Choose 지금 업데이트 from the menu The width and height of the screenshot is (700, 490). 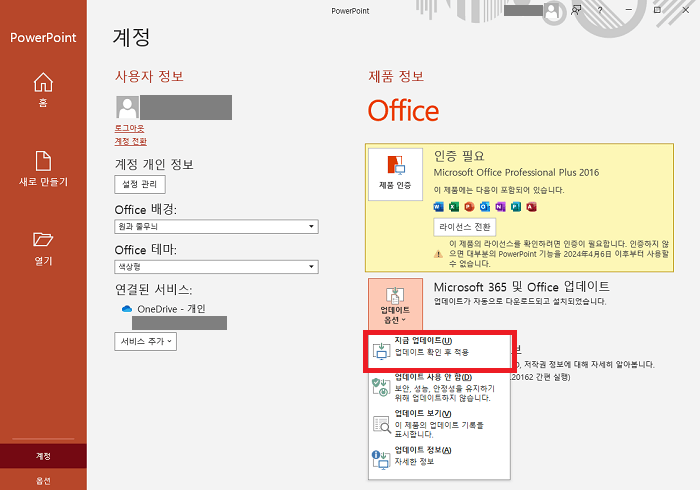(x=439, y=350)
